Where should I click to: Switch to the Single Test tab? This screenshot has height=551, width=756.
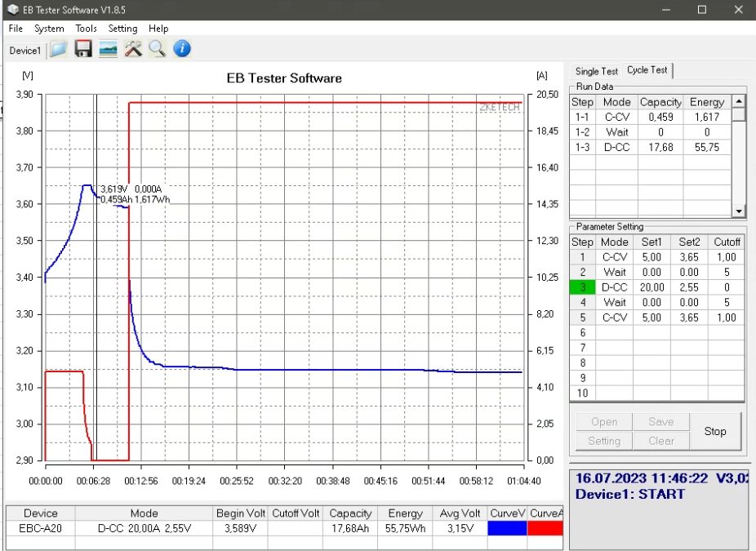point(597,71)
